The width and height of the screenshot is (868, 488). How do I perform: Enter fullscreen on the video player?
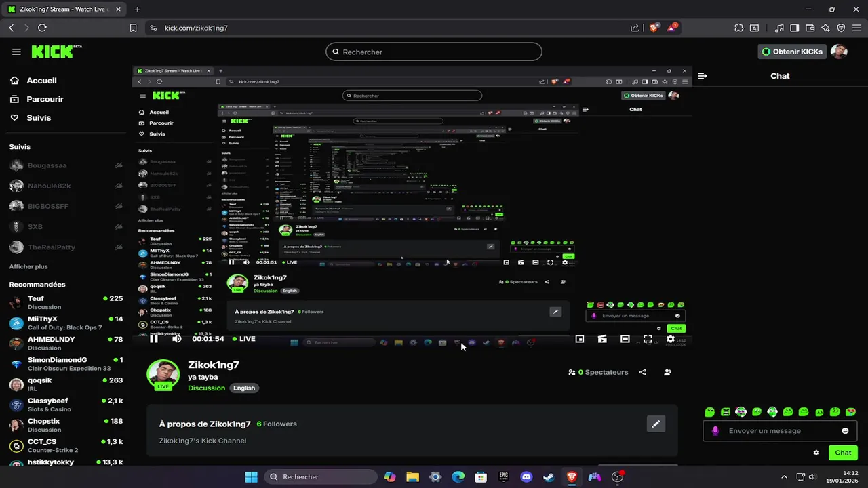pyautogui.click(x=648, y=339)
